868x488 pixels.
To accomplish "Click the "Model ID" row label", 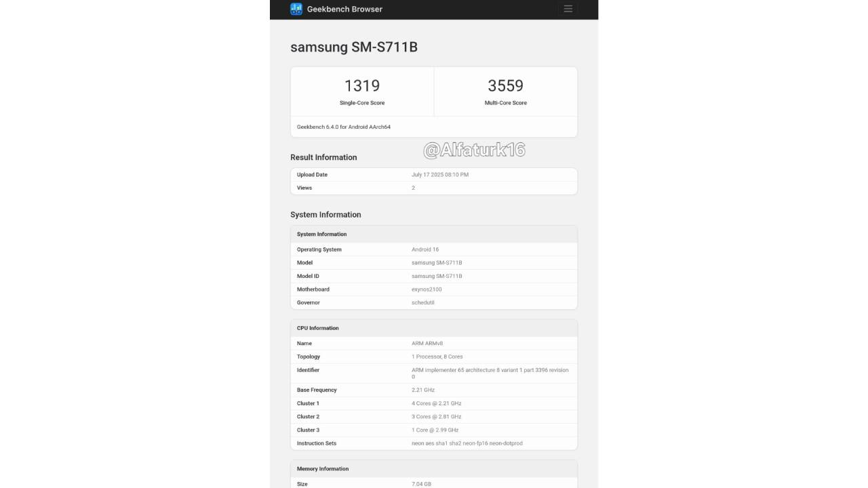I will click(x=308, y=276).
